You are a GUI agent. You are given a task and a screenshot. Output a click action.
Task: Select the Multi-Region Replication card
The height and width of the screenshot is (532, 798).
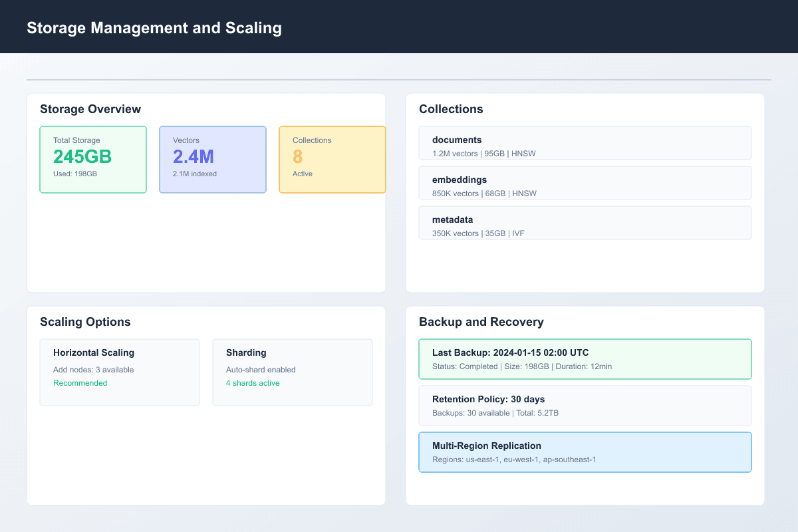tap(585, 452)
